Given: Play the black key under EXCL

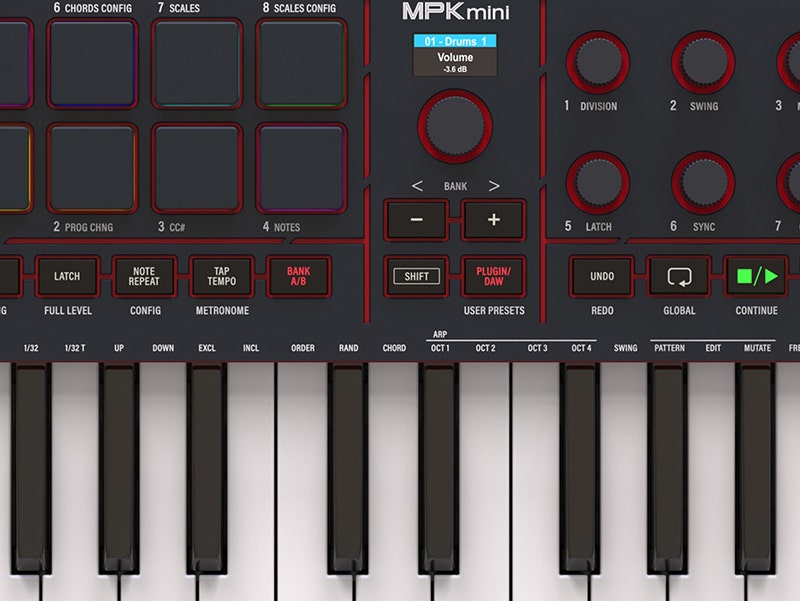Looking at the screenshot, I should 207,467.
